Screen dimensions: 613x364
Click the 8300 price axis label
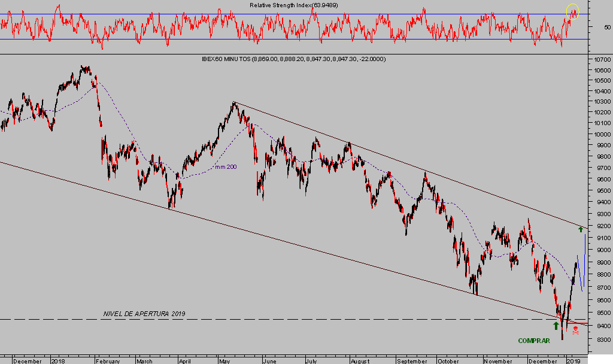pyautogui.click(x=603, y=339)
